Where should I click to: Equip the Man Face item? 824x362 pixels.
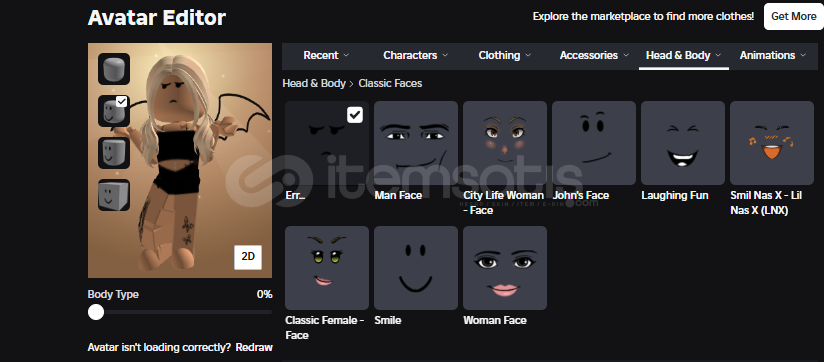416,143
